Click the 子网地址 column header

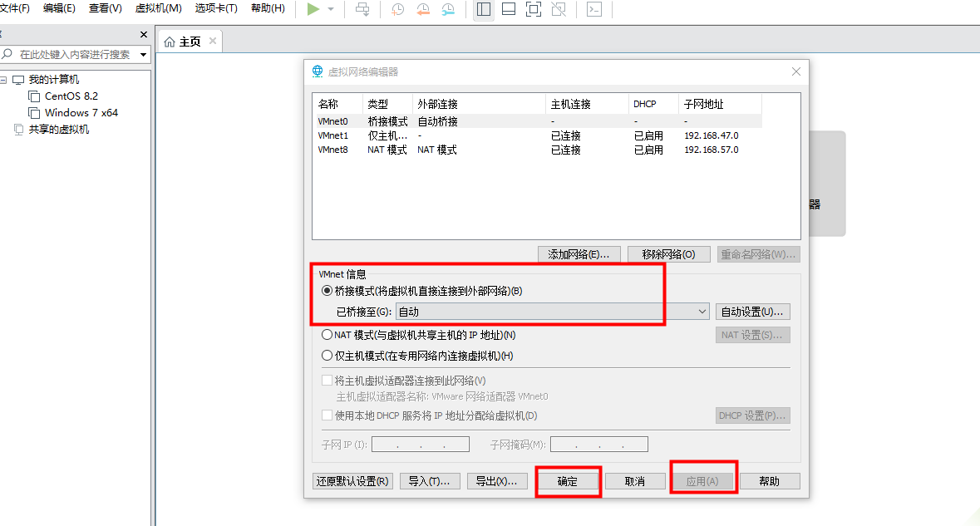[x=720, y=104]
